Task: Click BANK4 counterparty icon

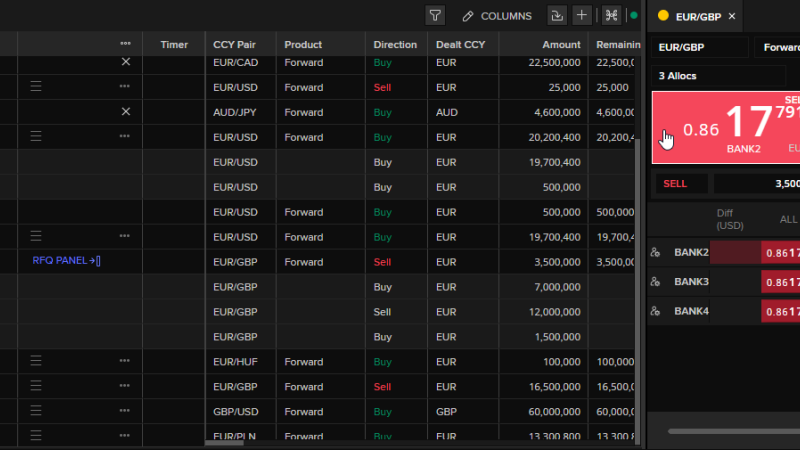Action: point(656,311)
